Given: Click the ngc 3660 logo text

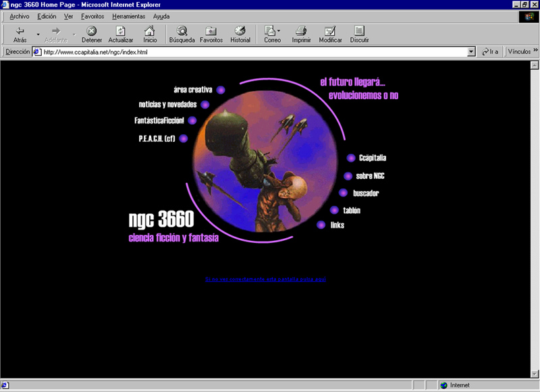Looking at the screenshot, I should (161, 219).
